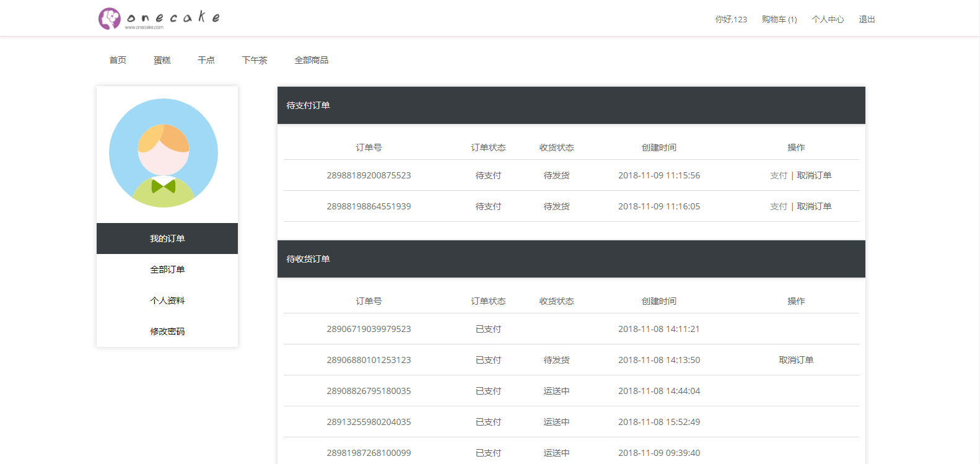Image resolution: width=980 pixels, height=464 pixels.
Task: Open the 蛋糕 category
Action: click(162, 60)
